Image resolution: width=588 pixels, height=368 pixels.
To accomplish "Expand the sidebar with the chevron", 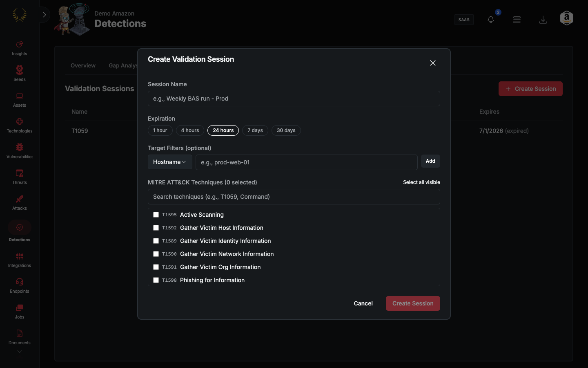I will pos(44,15).
